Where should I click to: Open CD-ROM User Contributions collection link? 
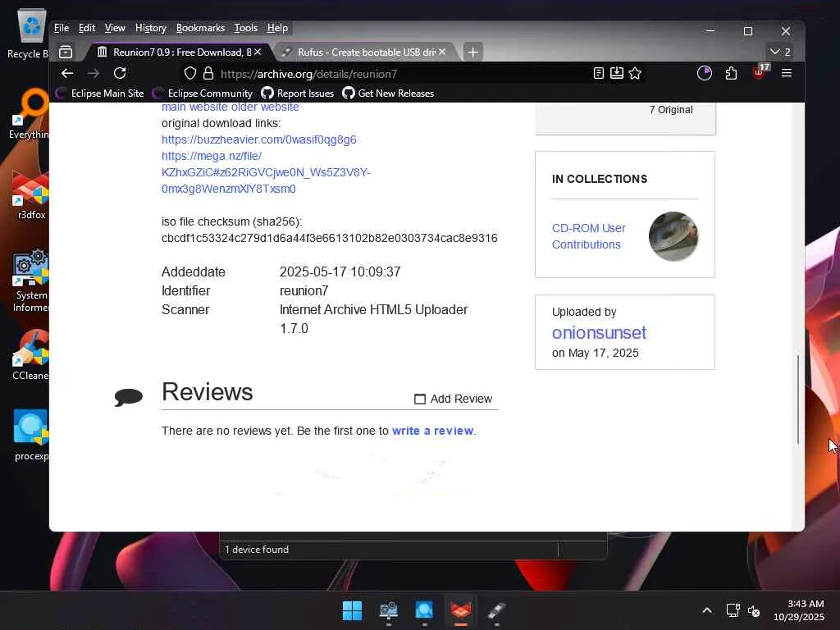pos(589,236)
